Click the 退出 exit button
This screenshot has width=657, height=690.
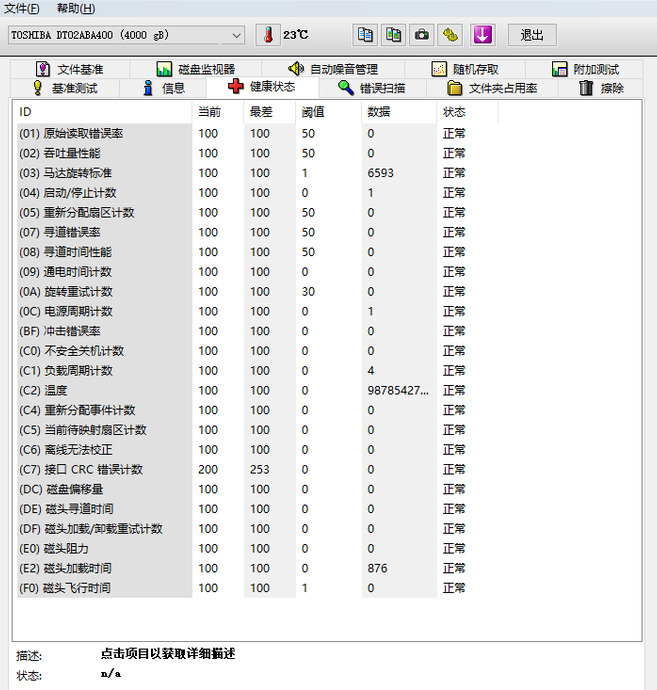click(532, 35)
